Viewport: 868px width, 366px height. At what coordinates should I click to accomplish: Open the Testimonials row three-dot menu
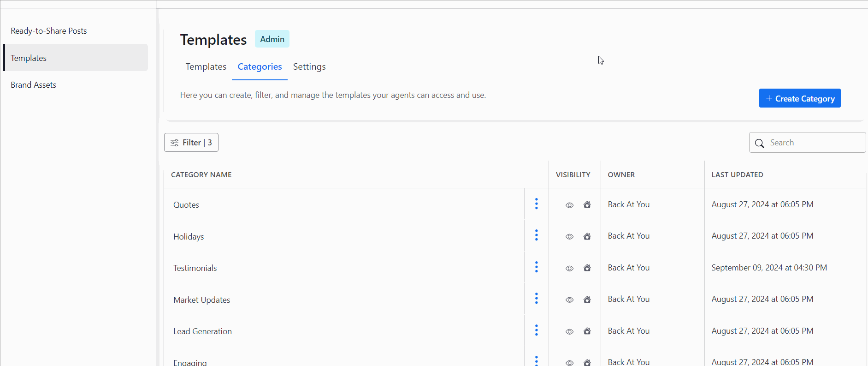[536, 267]
